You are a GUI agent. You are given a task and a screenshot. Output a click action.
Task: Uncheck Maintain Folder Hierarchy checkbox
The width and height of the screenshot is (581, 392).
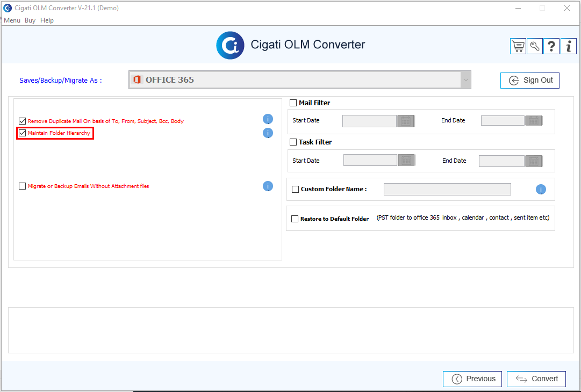point(22,133)
